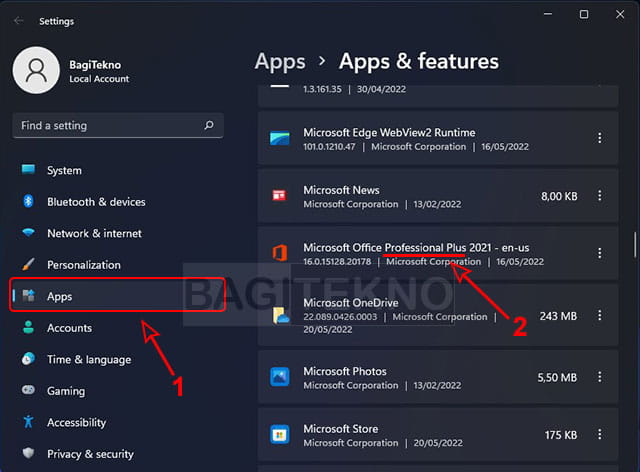Image resolution: width=640 pixels, height=472 pixels.
Task: Open options menu for Microsoft Edge WebView2 Runtime
Action: tap(600, 138)
